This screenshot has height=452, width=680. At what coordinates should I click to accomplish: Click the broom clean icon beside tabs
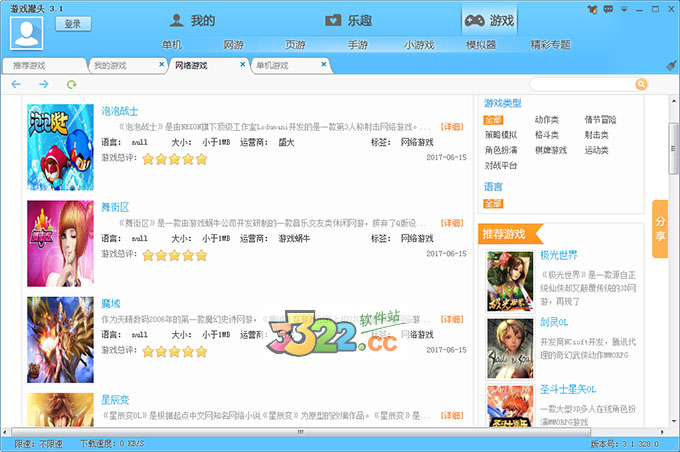tap(671, 66)
